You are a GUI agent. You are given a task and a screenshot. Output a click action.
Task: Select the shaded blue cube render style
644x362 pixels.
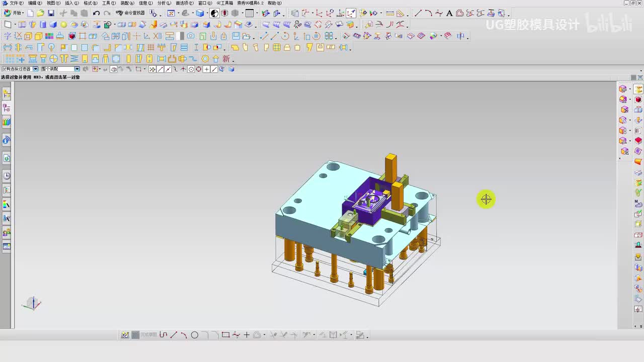[x=200, y=14]
